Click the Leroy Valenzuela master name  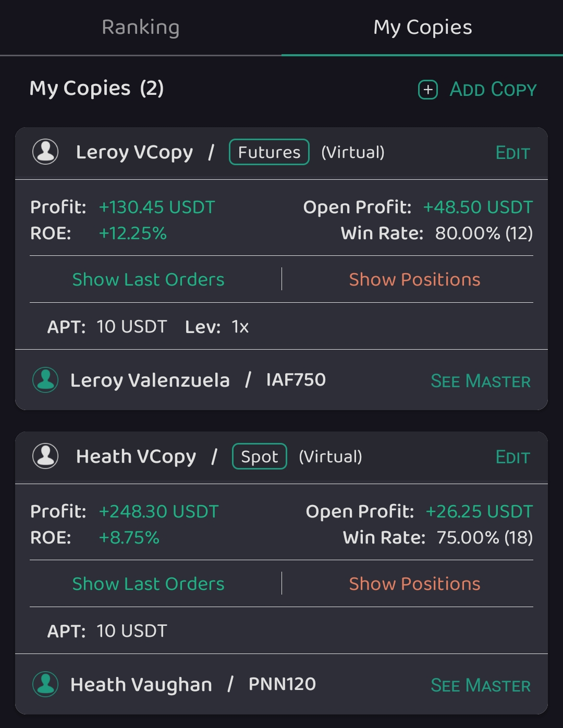[150, 380]
